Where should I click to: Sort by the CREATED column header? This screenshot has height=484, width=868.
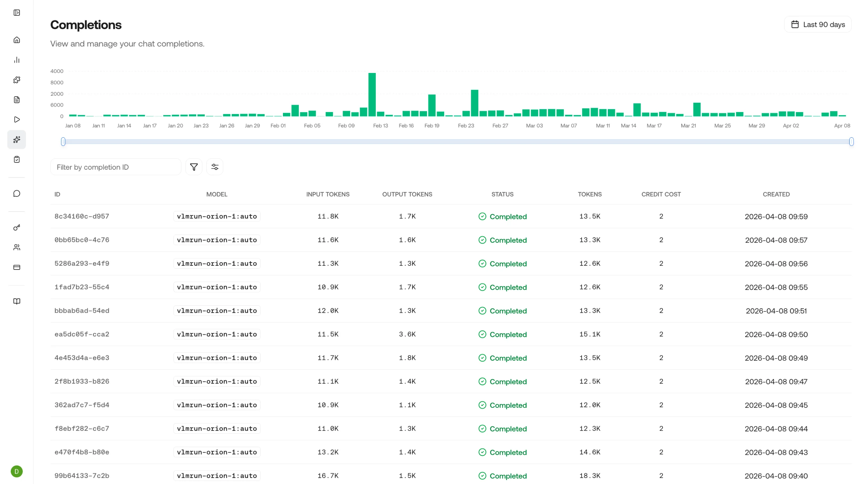(776, 195)
